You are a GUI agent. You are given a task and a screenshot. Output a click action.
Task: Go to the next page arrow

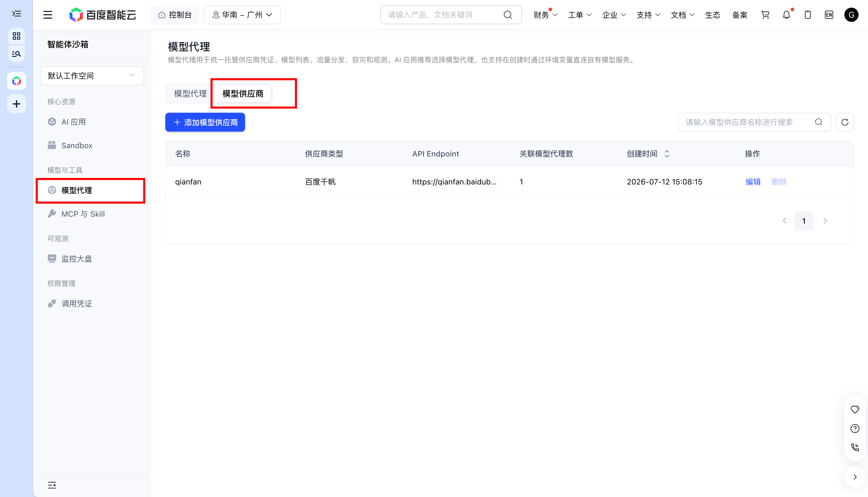[825, 221]
